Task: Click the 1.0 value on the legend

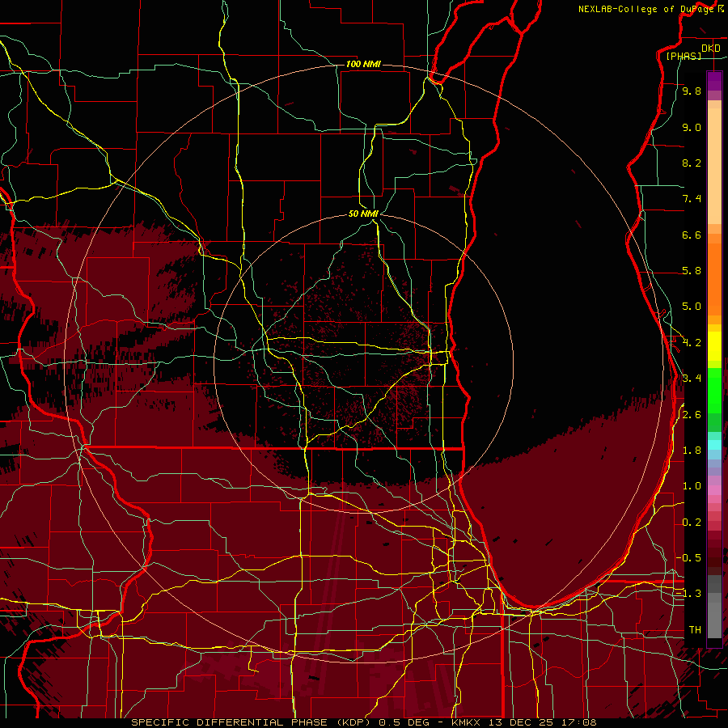Action: (x=692, y=486)
